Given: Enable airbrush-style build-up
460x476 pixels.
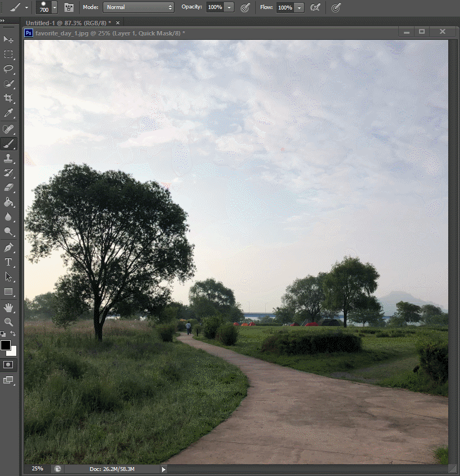Looking at the screenshot, I should pos(315,7).
